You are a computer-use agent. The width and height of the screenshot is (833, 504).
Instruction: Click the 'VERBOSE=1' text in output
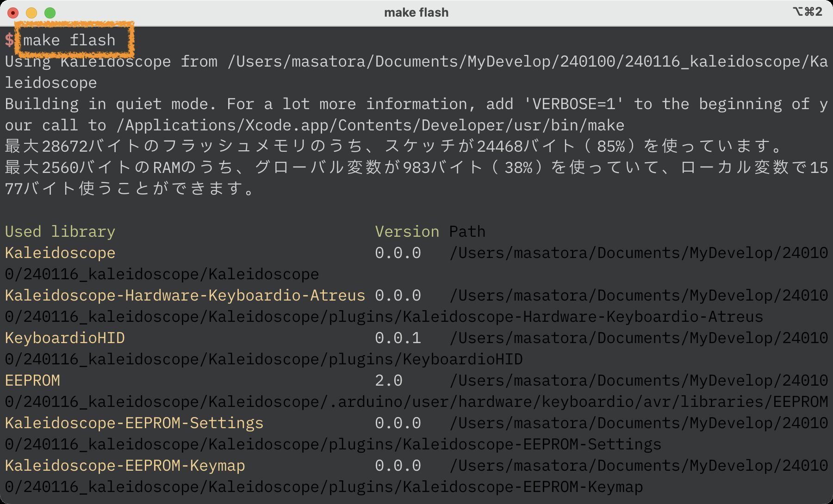point(573,104)
